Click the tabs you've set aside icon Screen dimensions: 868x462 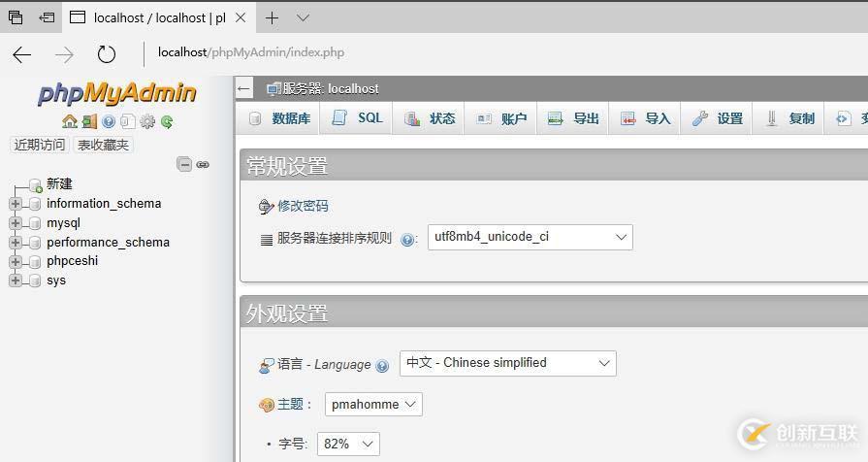coord(16,17)
